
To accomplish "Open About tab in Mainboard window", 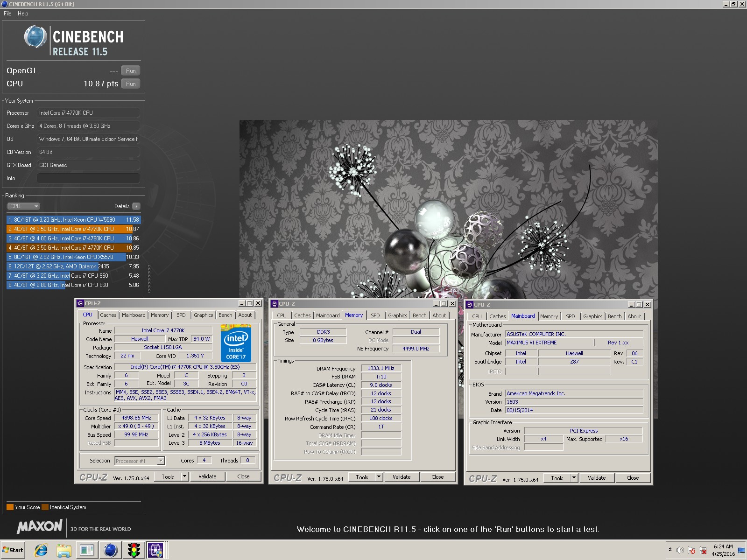I will pos(634,316).
